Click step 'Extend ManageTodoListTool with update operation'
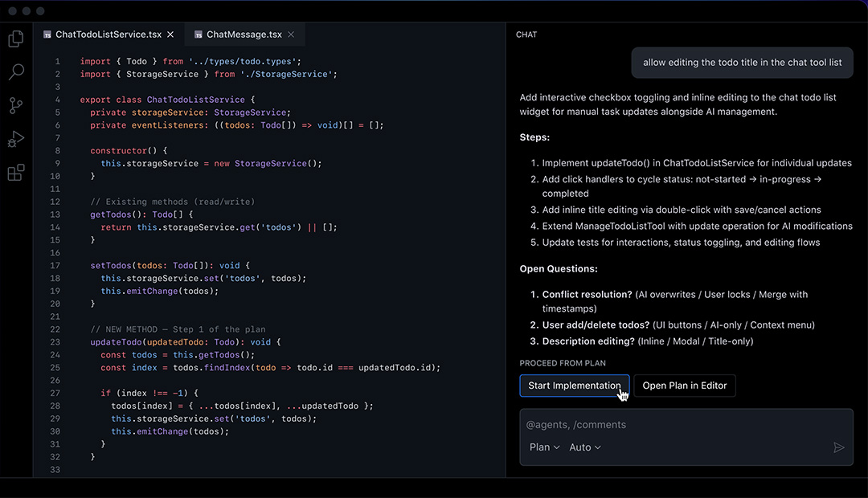Image resolution: width=868 pixels, height=498 pixels. (x=697, y=226)
